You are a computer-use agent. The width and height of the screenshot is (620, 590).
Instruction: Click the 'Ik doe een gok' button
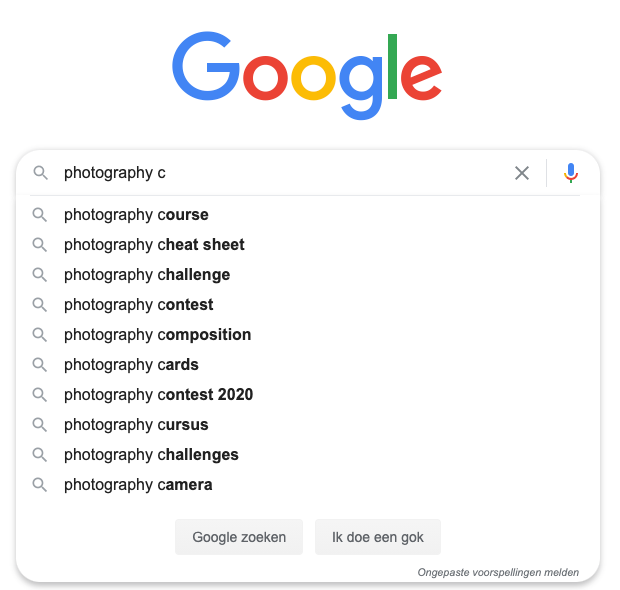(378, 537)
